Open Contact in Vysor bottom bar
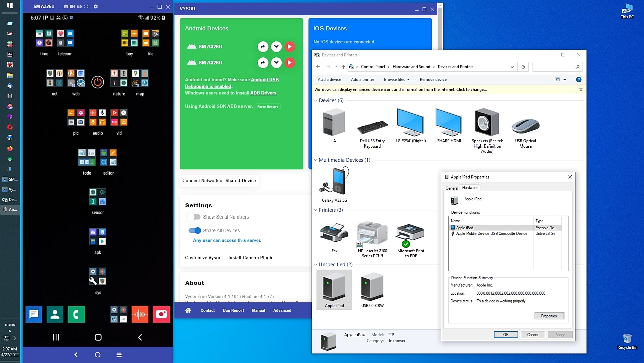Screen dimensions: 644x363 [x=208, y=310]
